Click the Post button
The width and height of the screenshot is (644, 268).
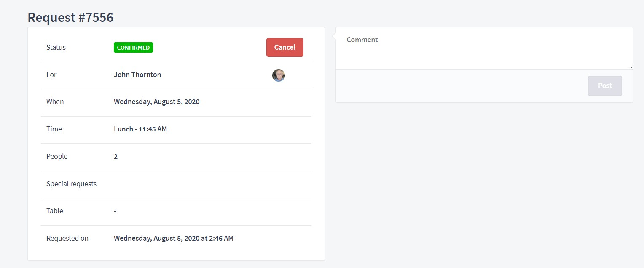(x=605, y=86)
